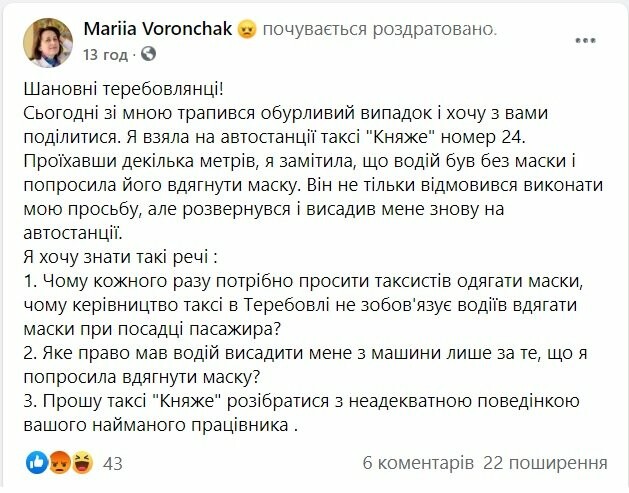Click the laughing Haha reaction icon
This screenshot has height=493, width=629.
point(82,463)
